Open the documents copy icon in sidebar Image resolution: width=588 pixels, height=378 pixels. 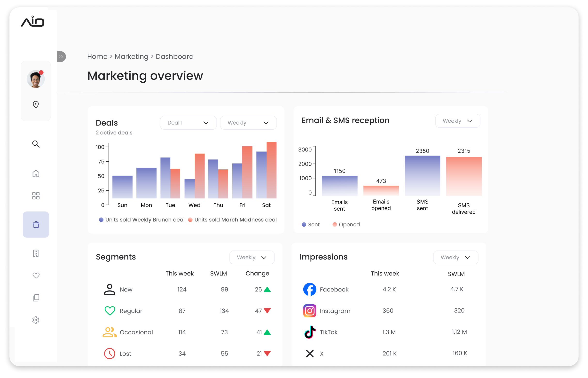[x=36, y=298]
